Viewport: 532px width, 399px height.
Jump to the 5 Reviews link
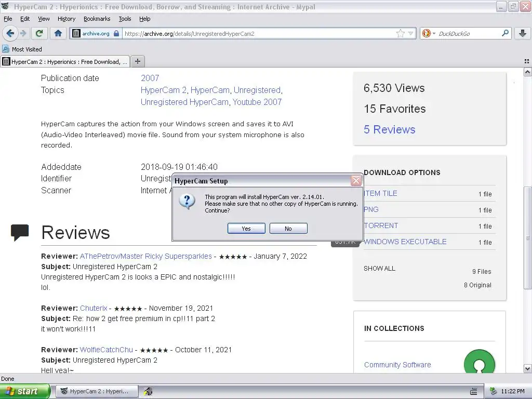[389, 129]
